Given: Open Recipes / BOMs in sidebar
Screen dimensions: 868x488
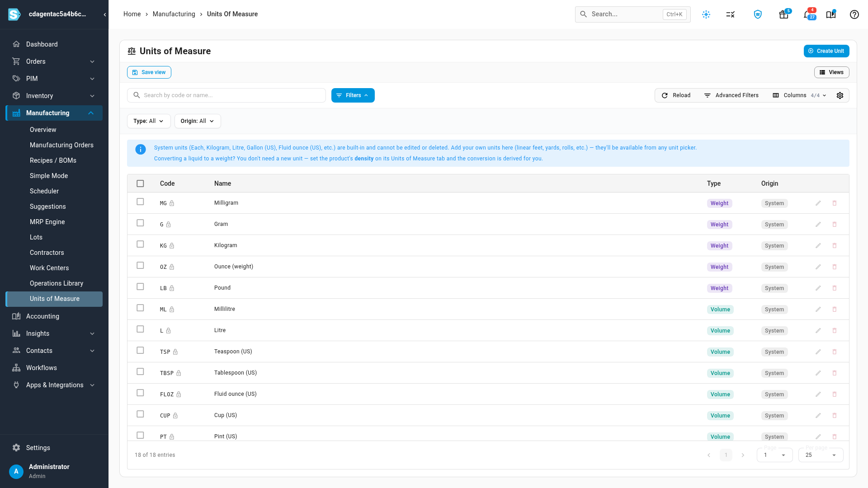Looking at the screenshot, I should pyautogui.click(x=53, y=160).
